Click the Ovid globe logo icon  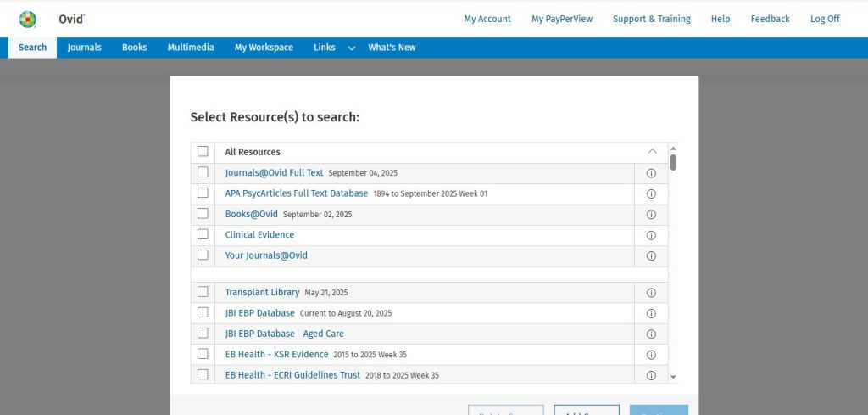[x=28, y=19]
